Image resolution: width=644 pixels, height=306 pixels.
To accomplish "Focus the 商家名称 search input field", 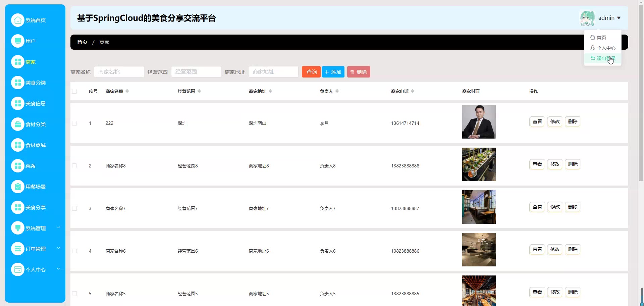I will point(119,72).
